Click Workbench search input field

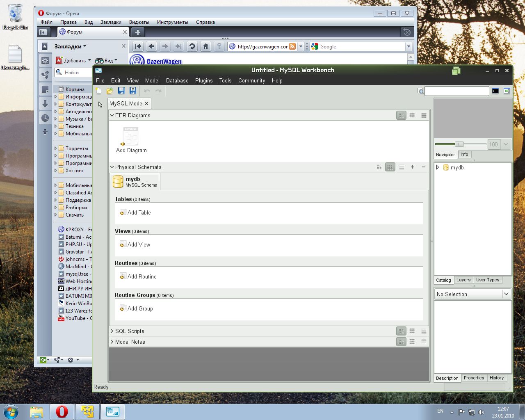click(457, 91)
